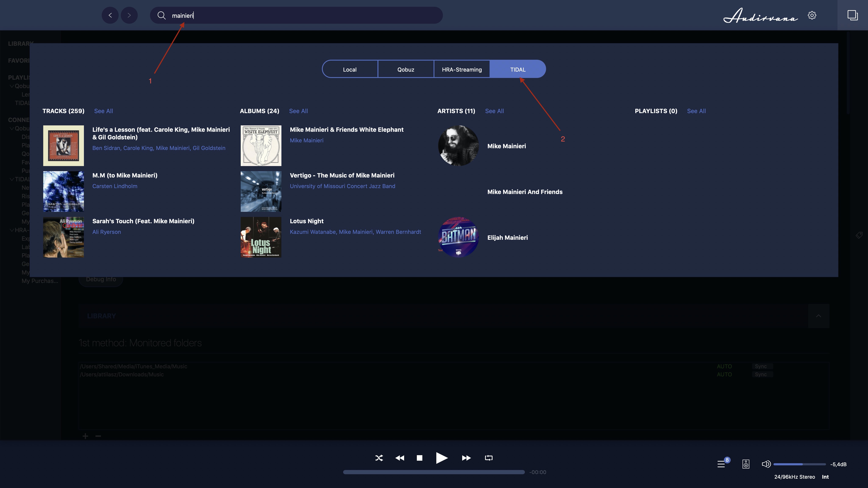Open album artist link Mike Mainieri

tap(306, 140)
